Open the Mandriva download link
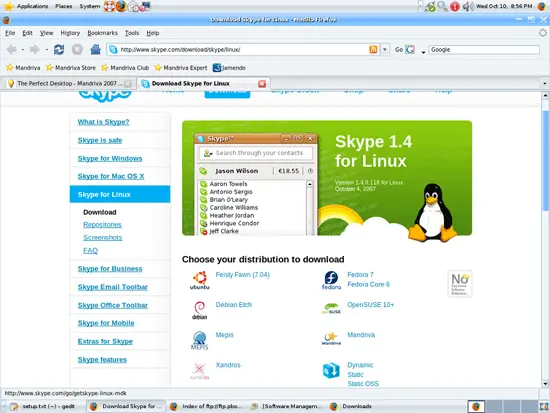This screenshot has width=550, height=413. click(361, 335)
